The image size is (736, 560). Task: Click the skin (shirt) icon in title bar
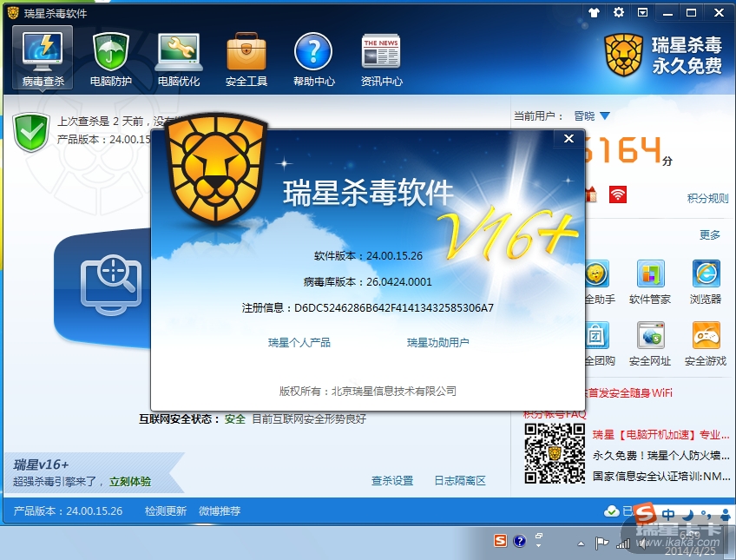[x=595, y=12]
